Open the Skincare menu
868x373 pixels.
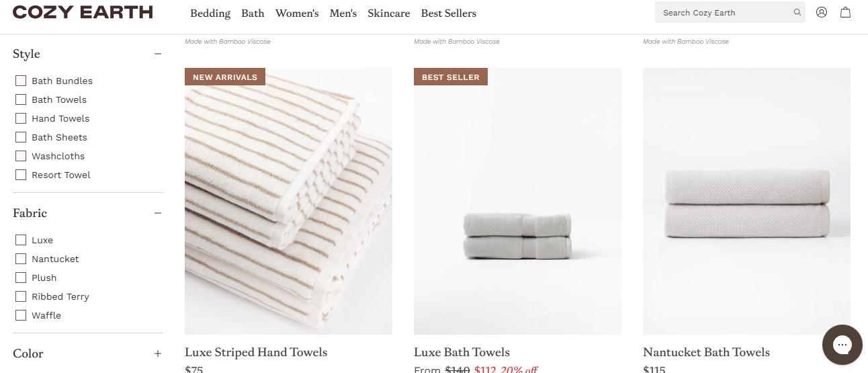point(389,13)
